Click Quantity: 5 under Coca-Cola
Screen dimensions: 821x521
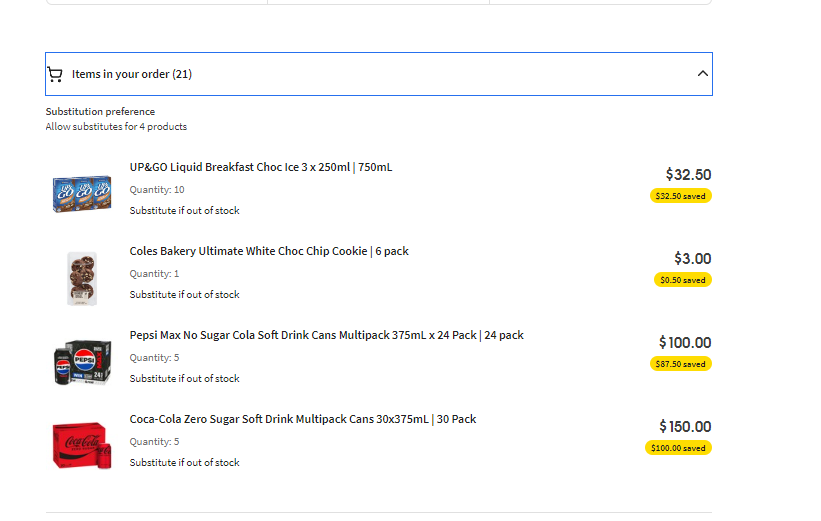154,442
